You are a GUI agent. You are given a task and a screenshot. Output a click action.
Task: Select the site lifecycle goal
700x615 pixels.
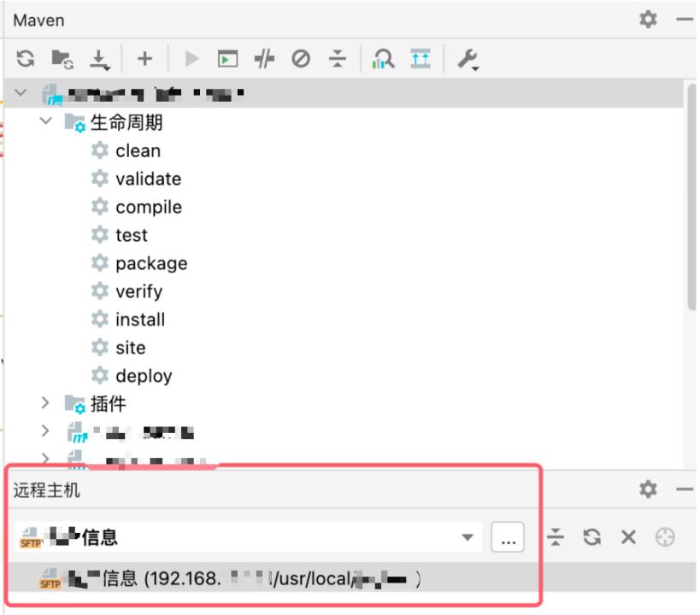(131, 348)
